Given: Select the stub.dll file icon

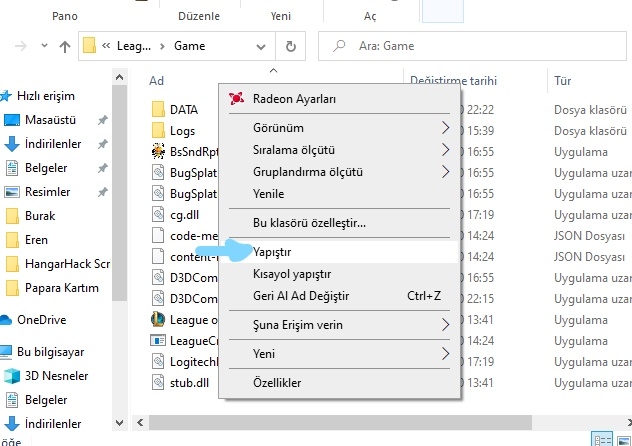Looking at the screenshot, I should click(158, 382).
